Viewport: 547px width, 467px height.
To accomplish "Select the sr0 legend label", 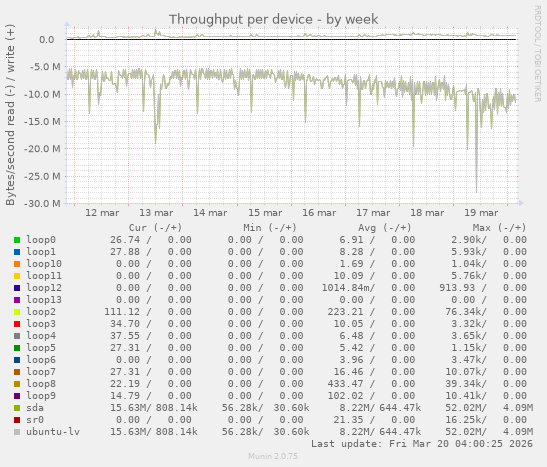I will click(x=35, y=420).
